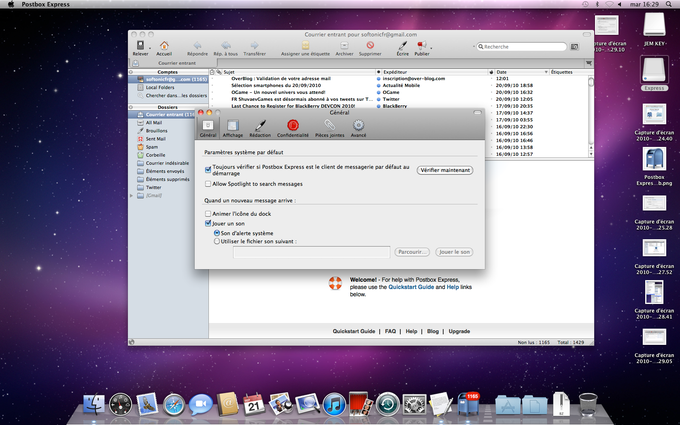Open the Quickstart Guide footer link

click(x=354, y=331)
